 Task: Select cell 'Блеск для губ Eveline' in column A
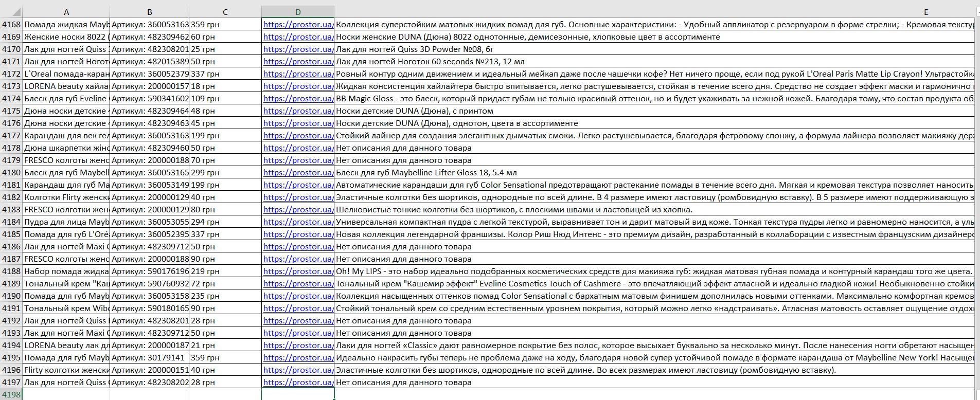click(66, 98)
